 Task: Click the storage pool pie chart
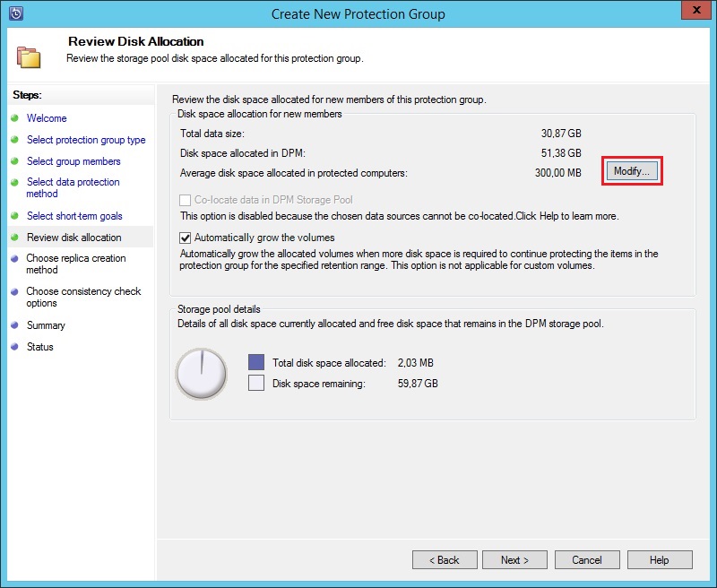pyautogui.click(x=202, y=374)
